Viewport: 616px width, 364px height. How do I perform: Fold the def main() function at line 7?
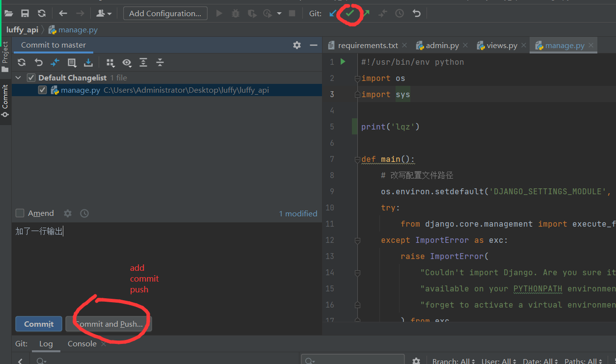[x=357, y=159]
